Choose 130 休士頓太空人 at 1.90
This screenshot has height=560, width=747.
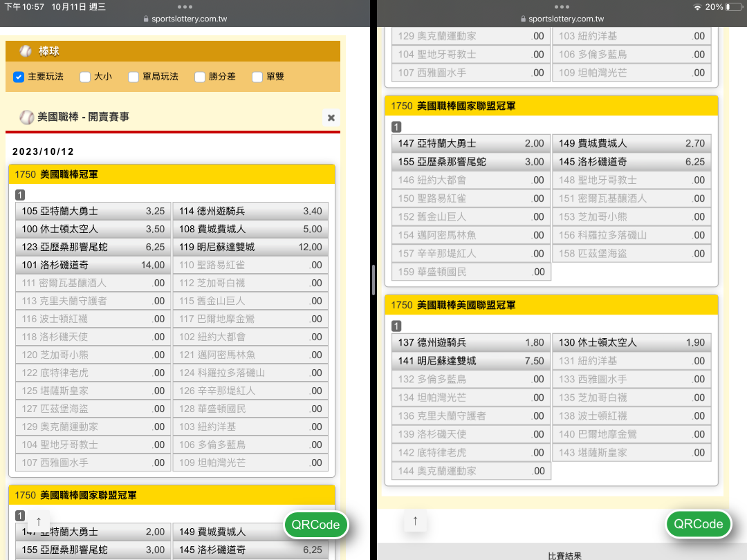coord(631,342)
